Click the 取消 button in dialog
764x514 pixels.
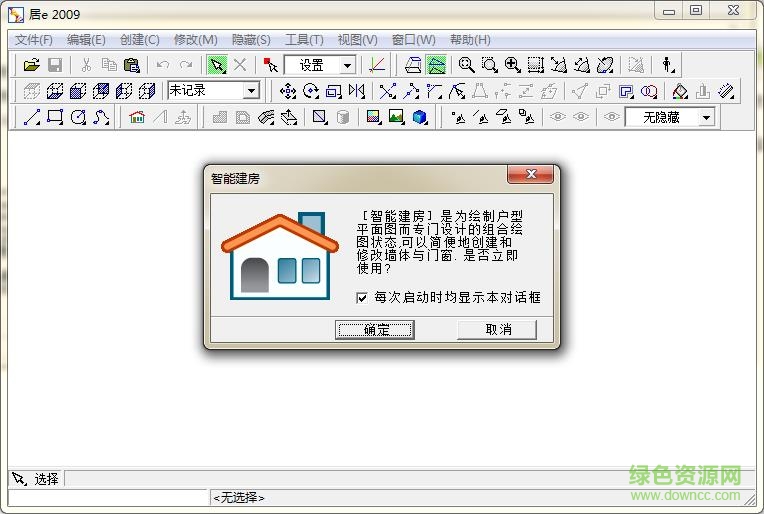[497, 330]
